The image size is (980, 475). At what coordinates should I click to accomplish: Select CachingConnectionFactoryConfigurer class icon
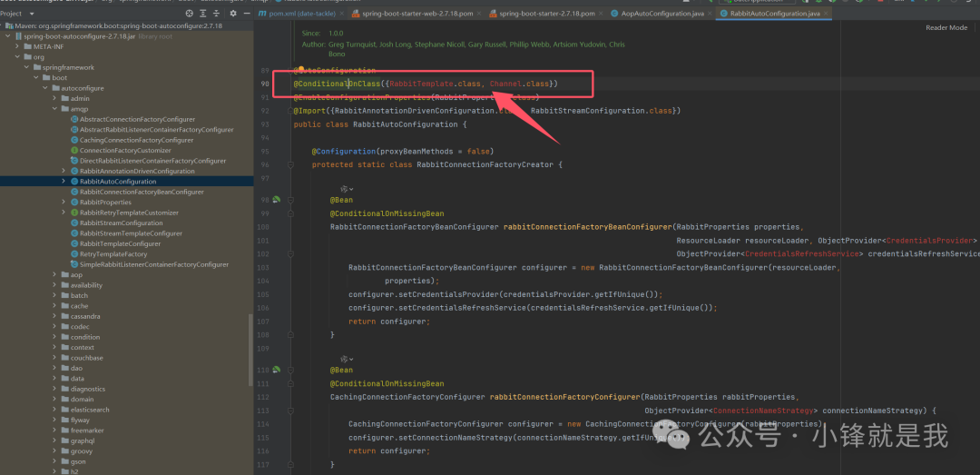pos(74,140)
